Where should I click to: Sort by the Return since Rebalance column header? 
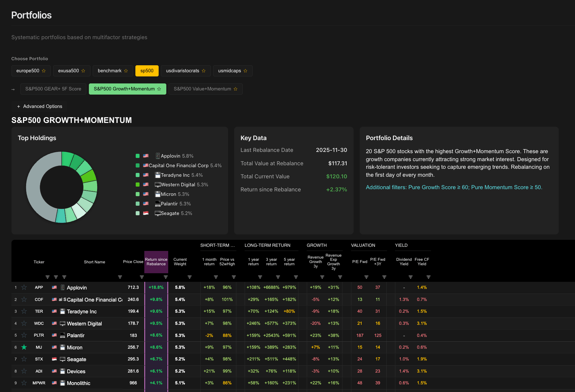point(156,261)
